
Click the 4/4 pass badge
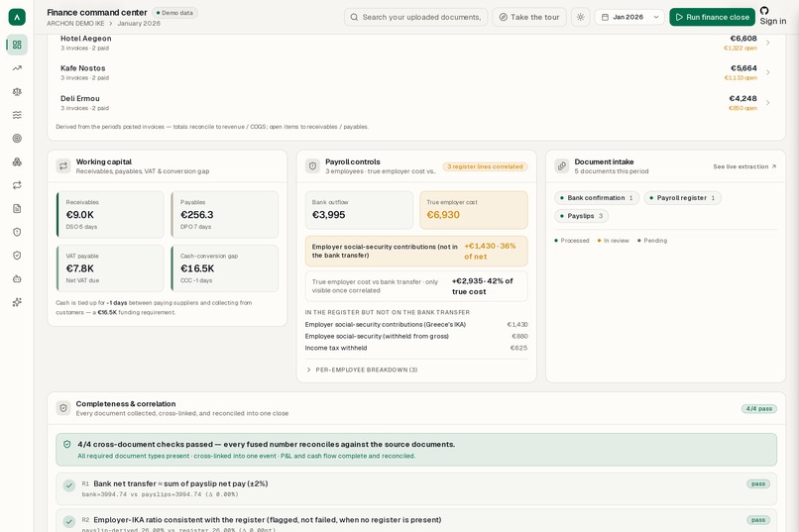(x=758, y=409)
